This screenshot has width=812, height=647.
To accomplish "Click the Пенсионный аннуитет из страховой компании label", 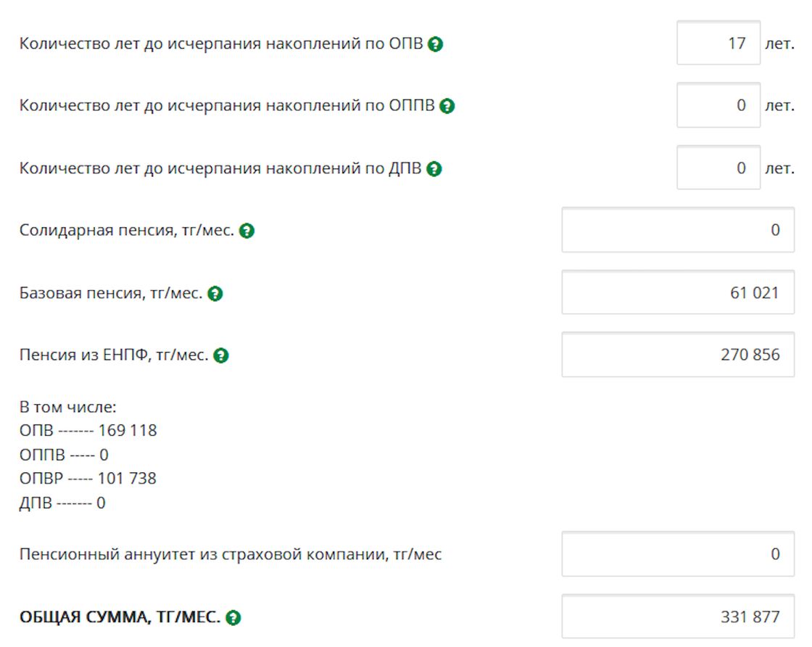I will (231, 554).
